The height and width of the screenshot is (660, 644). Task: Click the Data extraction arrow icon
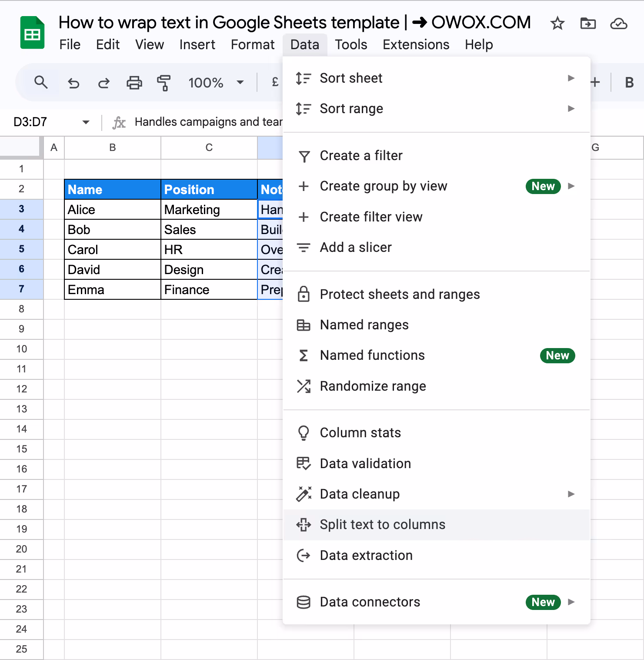click(x=304, y=555)
